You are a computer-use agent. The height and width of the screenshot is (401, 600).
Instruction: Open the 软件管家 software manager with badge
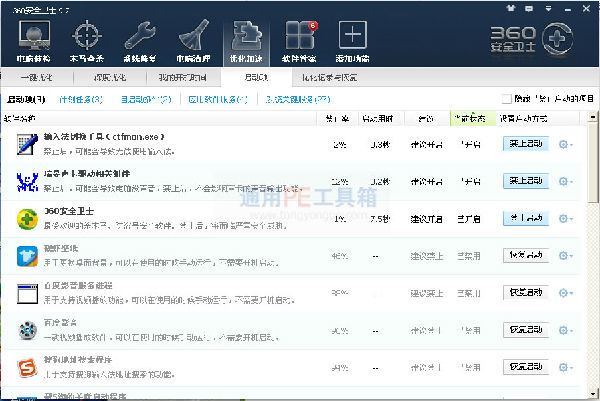(x=299, y=41)
